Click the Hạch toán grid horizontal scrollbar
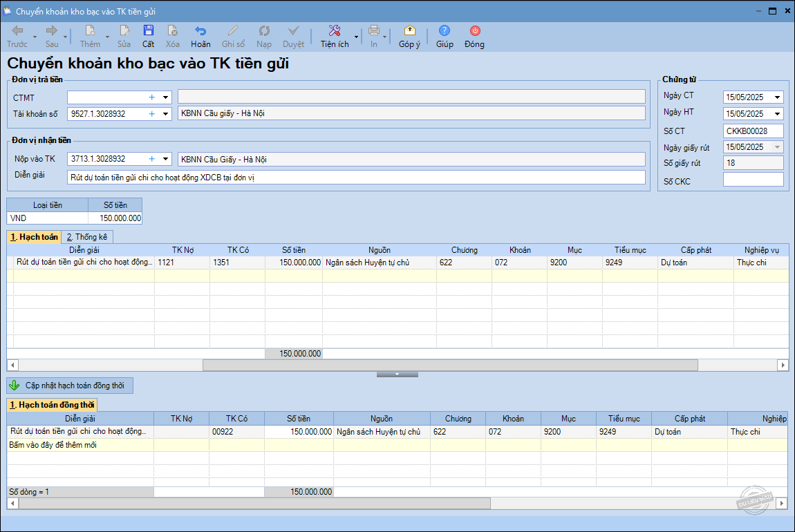 coord(449,365)
